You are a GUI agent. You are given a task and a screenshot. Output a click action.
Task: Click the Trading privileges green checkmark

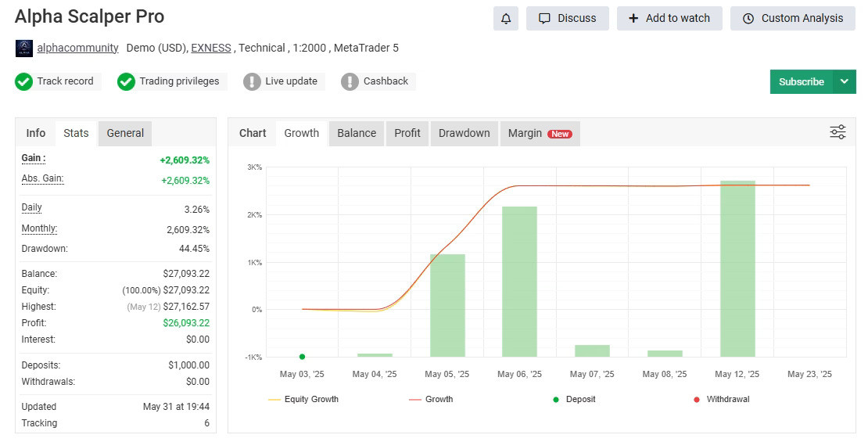click(x=127, y=81)
